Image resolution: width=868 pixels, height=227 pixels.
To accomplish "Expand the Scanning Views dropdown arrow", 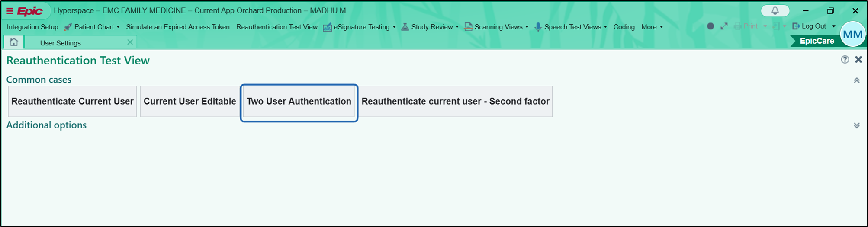I will tap(527, 27).
